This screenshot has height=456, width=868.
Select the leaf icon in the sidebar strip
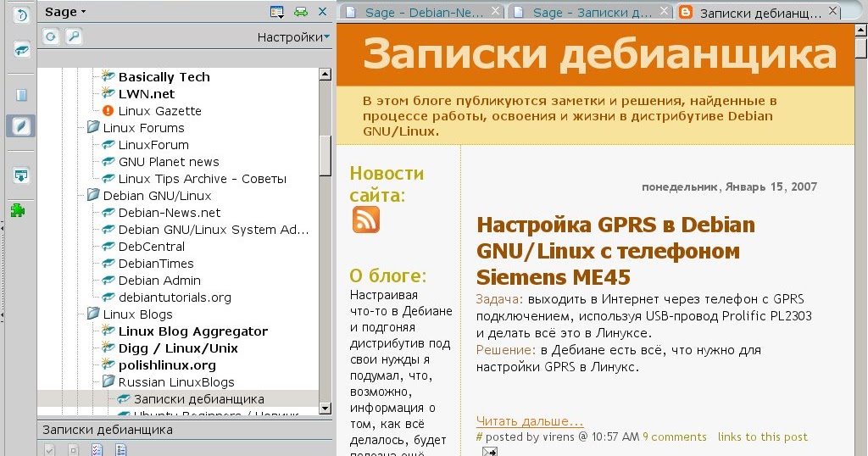point(20,126)
